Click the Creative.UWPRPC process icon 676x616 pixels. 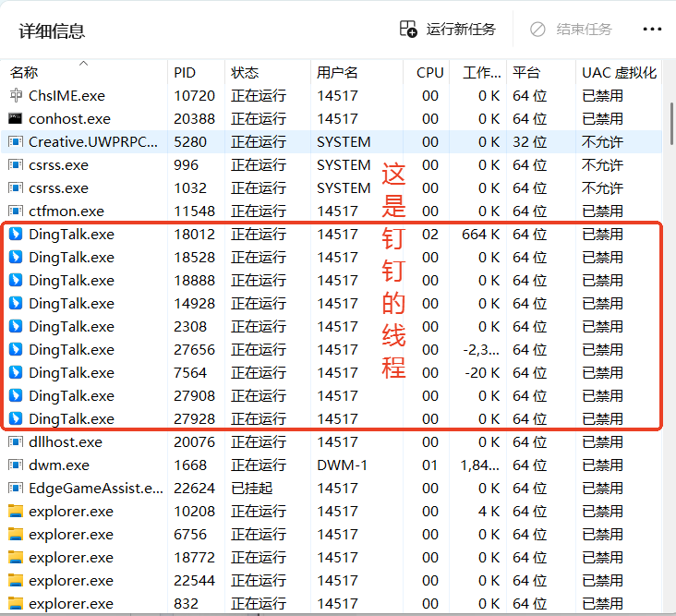point(16,141)
